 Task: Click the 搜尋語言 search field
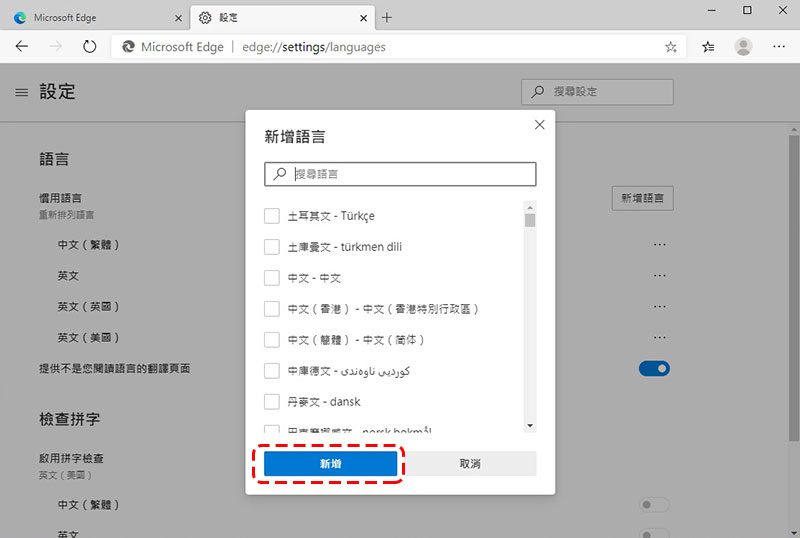(x=410, y=174)
